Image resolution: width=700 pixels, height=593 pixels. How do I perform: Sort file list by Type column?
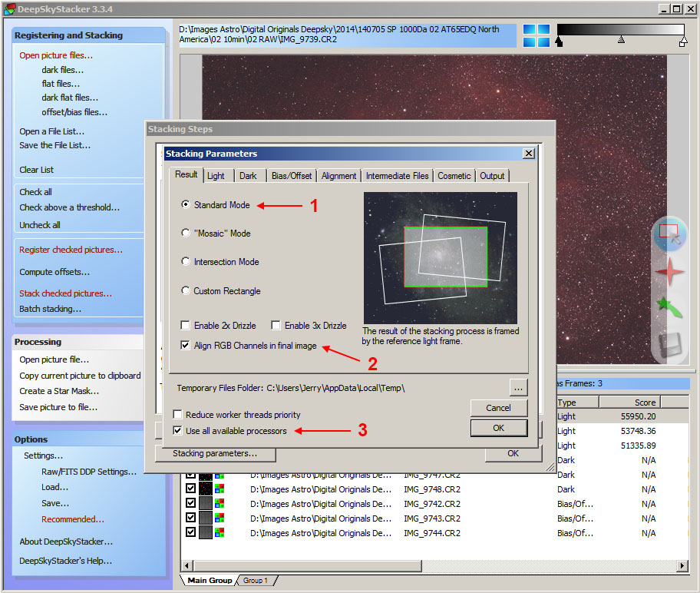(x=577, y=403)
